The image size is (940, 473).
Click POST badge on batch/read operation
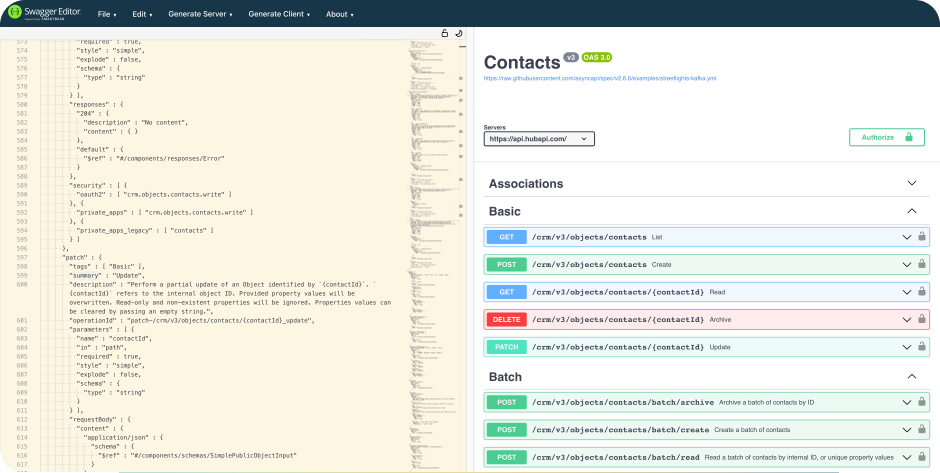tap(507, 457)
